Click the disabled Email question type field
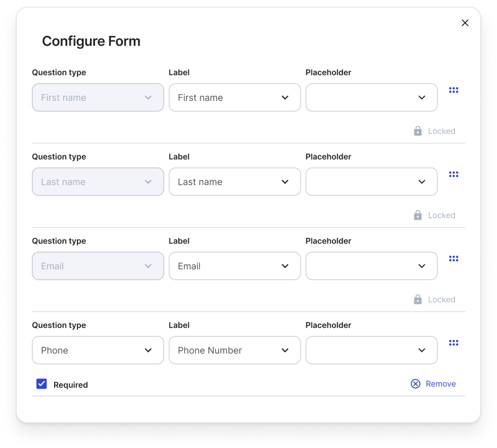The image size is (497, 448). [x=98, y=266]
